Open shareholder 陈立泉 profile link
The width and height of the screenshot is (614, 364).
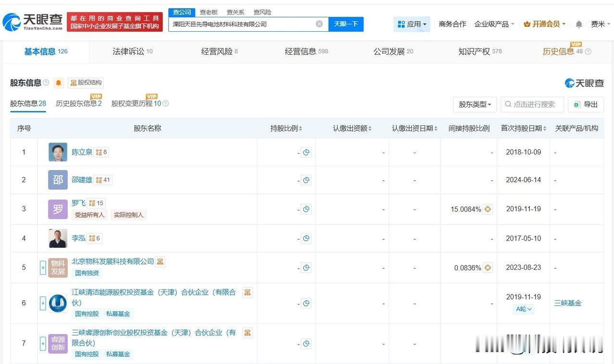coord(82,152)
